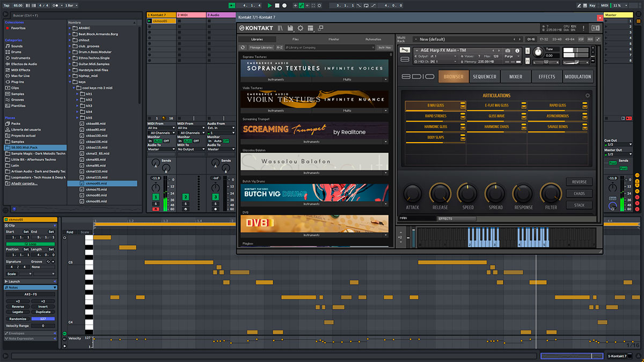Viewport: 644px width, 362px height.
Task: Open track 1 Audio To Master dropdown
Action: coord(162,150)
